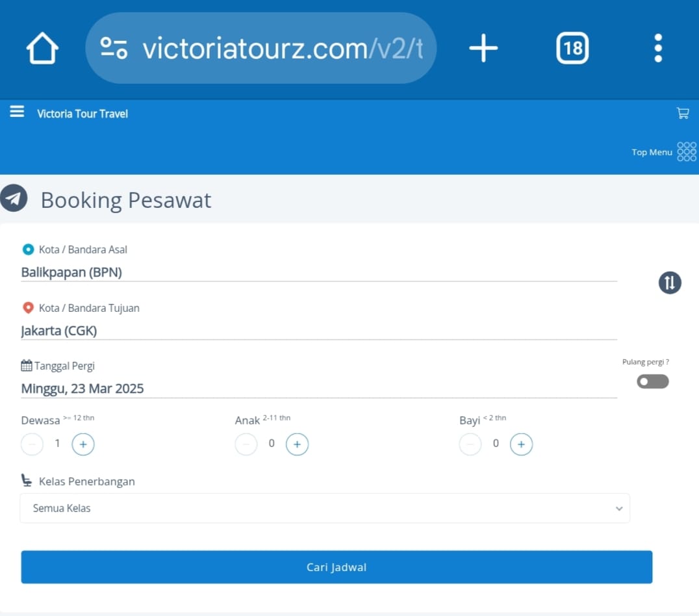Click the origin marker icon near Kota Bandara Asal
699x616 pixels.
click(x=27, y=249)
